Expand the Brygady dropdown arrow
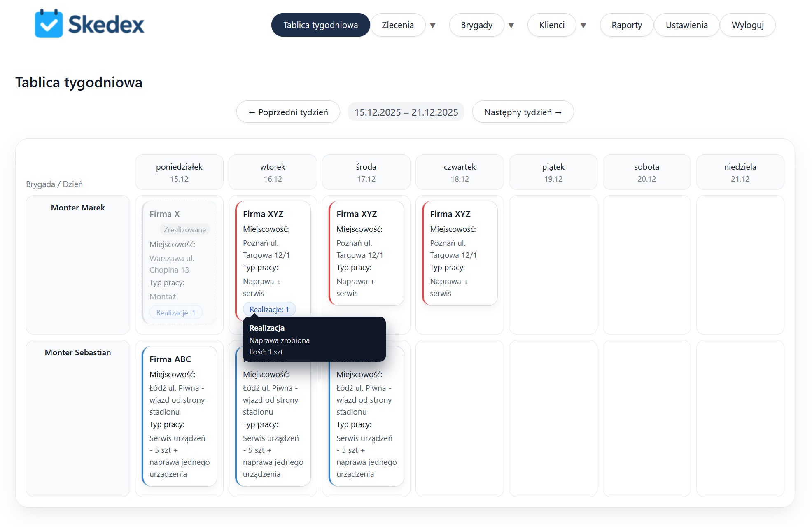The image size is (812, 527). pyautogui.click(x=511, y=26)
